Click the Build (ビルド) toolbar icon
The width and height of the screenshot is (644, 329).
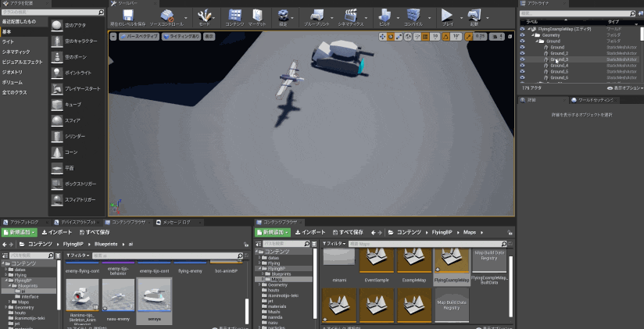(385, 18)
